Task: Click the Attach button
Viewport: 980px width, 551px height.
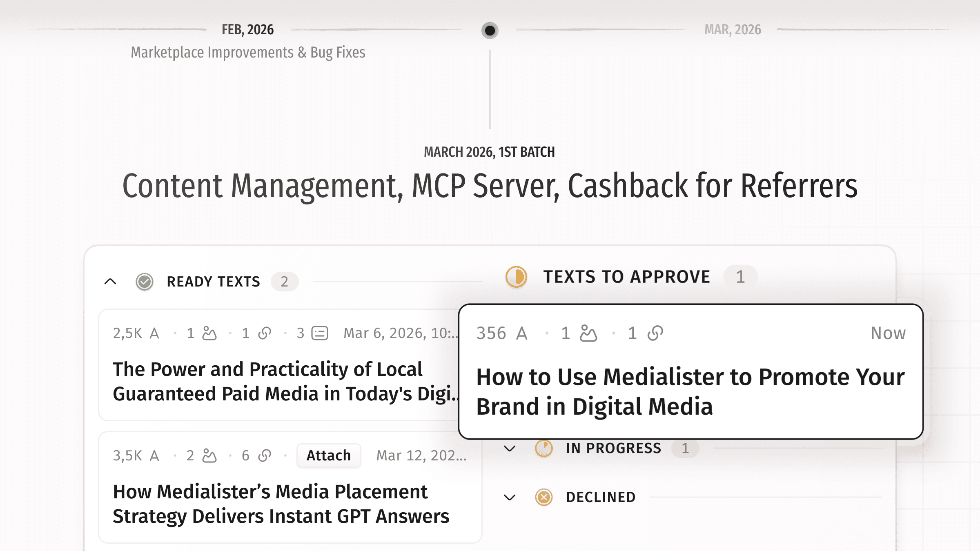Action: pos(328,455)
